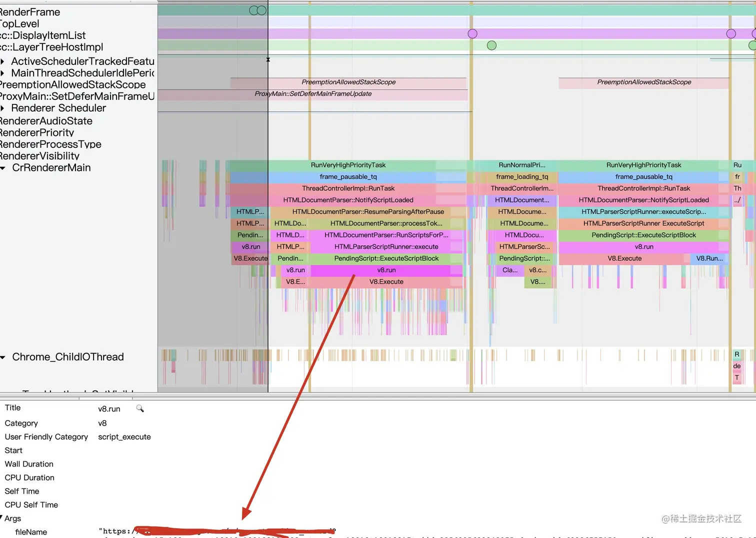This screenshot has width=756, height=538.
Task: Select the HTMLParserScriptRunner::executeScrip... slice
Action: tap(643, 212)
